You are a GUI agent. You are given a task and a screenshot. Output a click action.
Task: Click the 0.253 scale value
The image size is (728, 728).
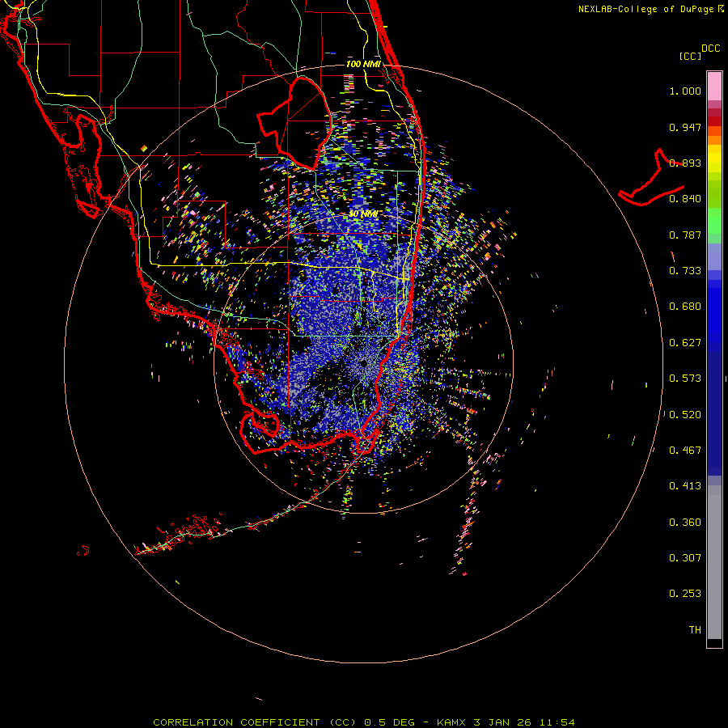(685, 594)
